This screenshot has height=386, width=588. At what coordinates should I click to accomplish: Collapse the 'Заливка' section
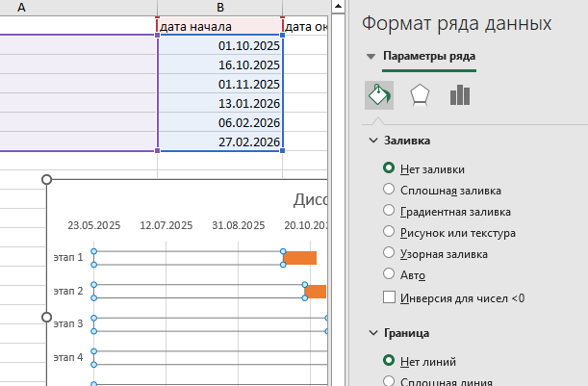(373, 141)
